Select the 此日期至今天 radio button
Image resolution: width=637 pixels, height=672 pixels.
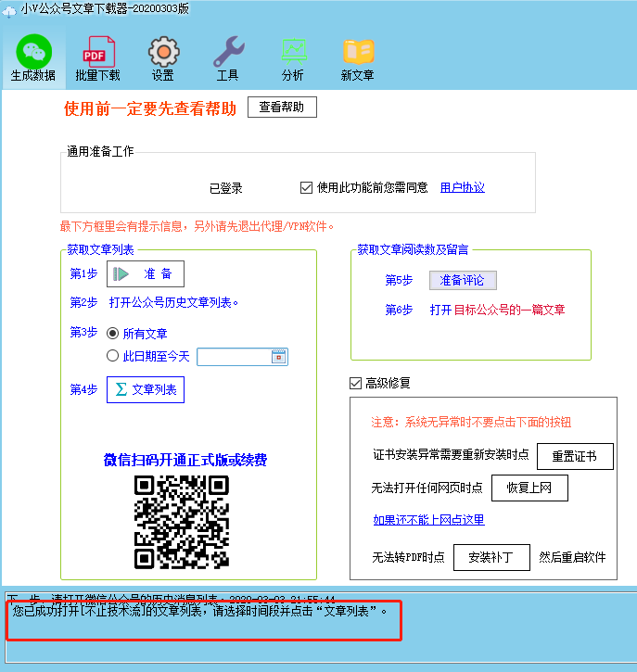click(112, 356)
